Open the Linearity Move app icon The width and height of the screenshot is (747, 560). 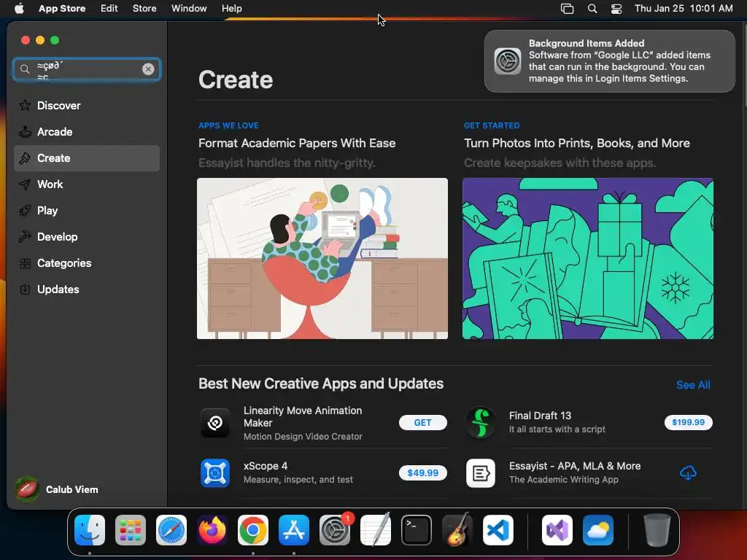(x=215, y=422)
